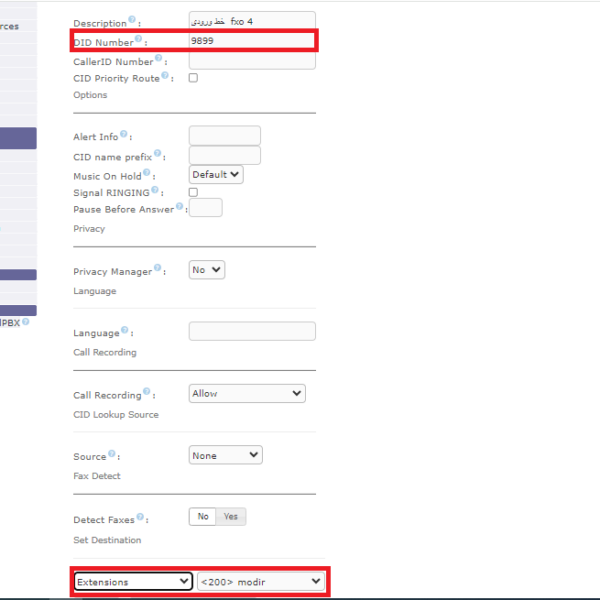Open the Extensions destination type dropdown
This screenshot has width=600, height=600.
click(x=132, y=581)
